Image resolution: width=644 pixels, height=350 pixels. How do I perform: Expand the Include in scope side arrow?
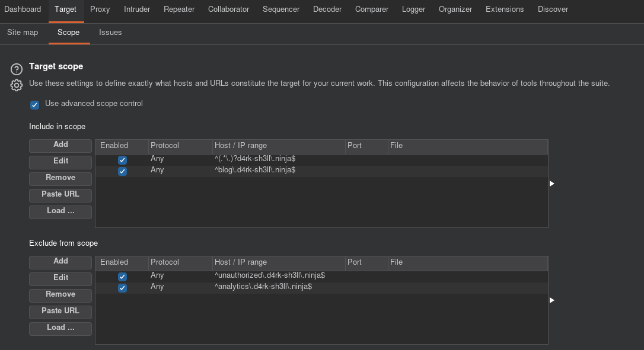(552, 184)
